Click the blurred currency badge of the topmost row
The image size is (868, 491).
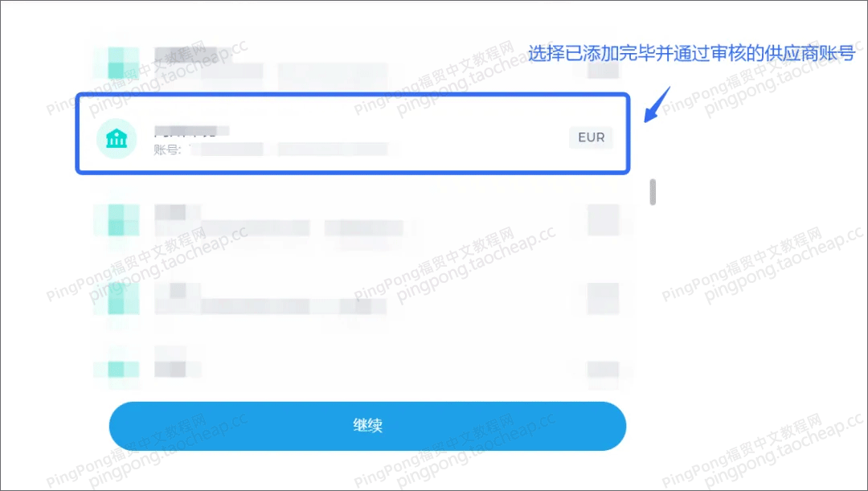coord(603,63)
